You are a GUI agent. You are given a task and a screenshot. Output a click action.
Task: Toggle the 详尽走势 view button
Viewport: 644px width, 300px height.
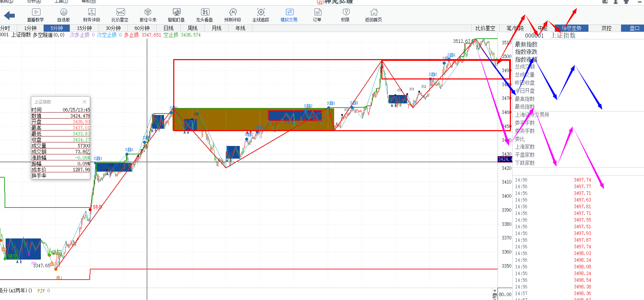[x=571, y=28]
